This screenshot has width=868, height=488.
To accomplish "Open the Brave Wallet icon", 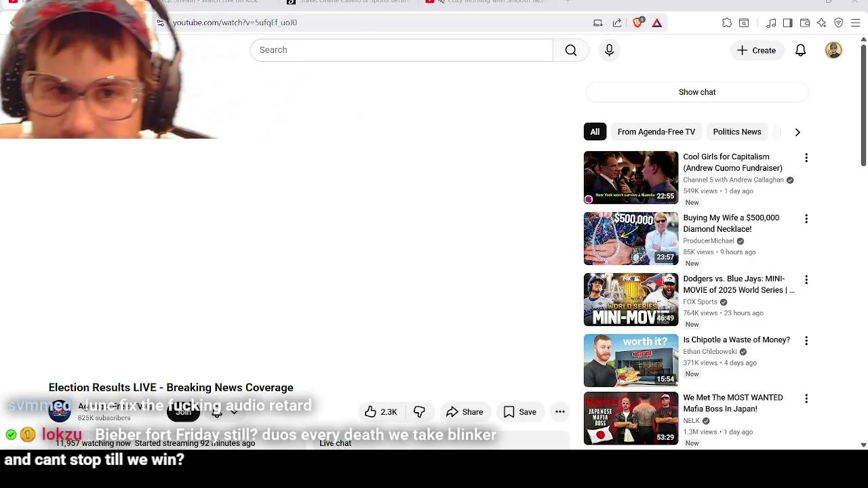I will click(805, 22).
